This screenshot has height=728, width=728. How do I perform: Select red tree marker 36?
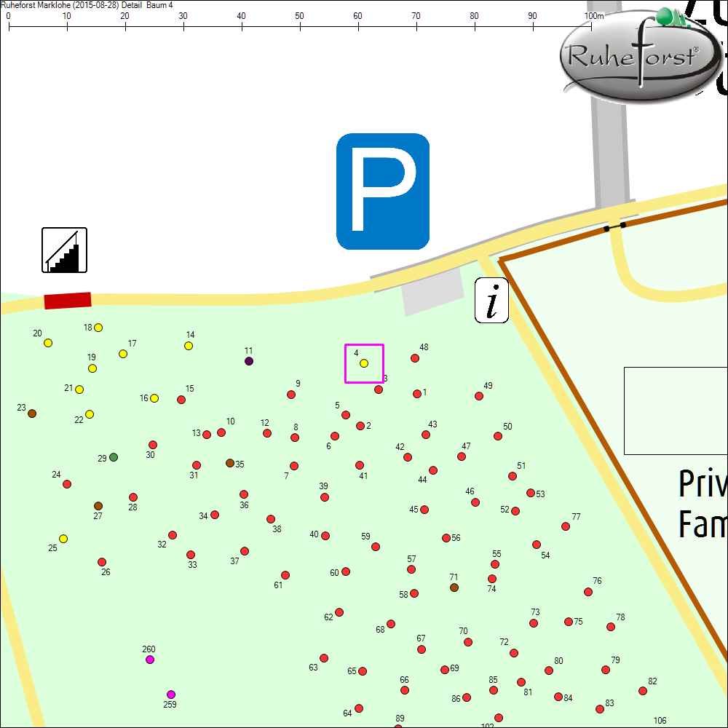[244, 494]
